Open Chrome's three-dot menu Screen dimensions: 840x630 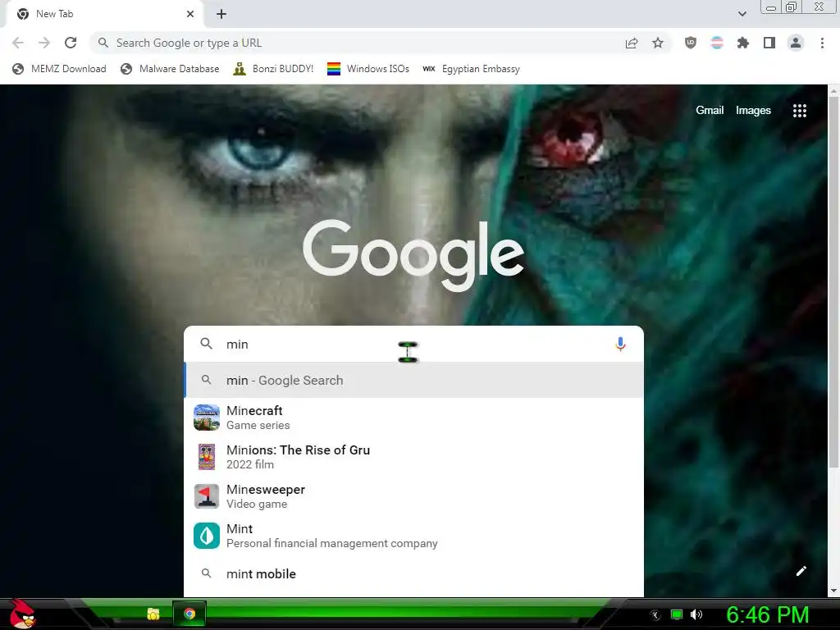pyautogui.click(x=822, y=43)
